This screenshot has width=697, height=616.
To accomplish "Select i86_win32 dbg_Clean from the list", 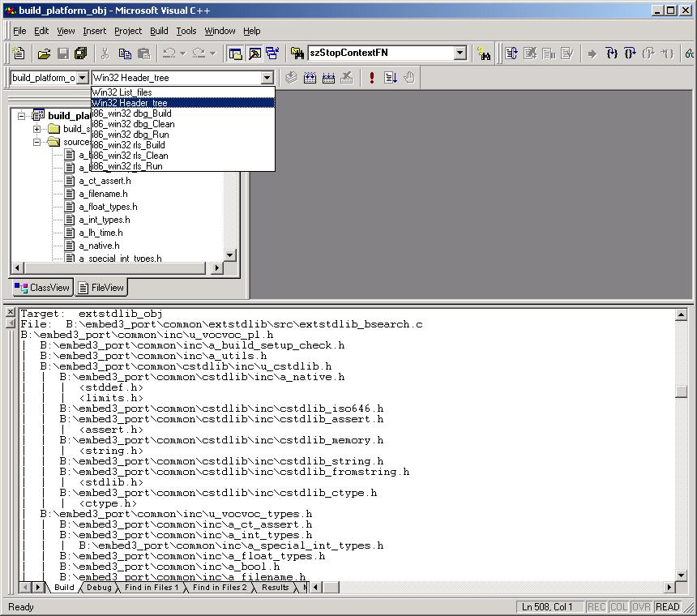I will [182, 124].
